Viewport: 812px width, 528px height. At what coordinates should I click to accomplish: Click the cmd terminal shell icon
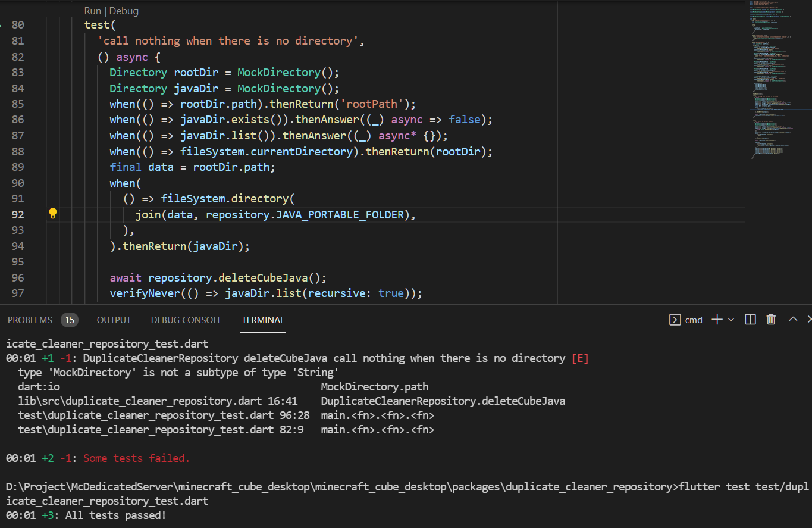[675, 320]
